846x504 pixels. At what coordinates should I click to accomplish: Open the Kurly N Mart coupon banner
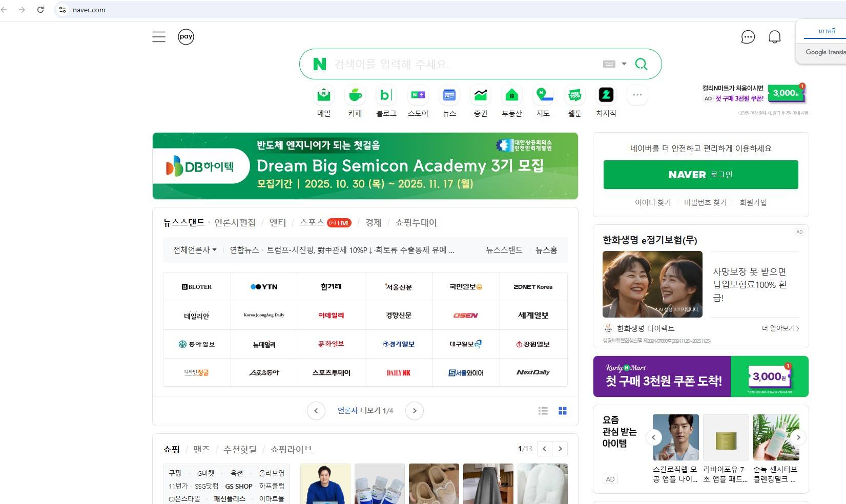coord(700,376)
